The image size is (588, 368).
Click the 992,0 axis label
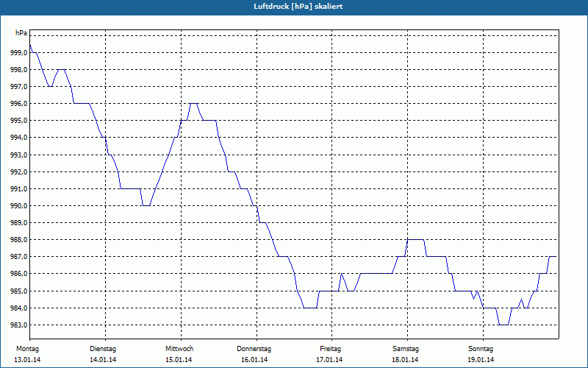19,172
